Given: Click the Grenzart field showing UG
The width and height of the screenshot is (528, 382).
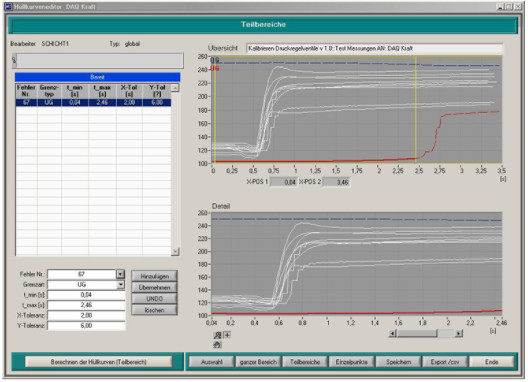Looking at the screenshot, I should [82, 285].
